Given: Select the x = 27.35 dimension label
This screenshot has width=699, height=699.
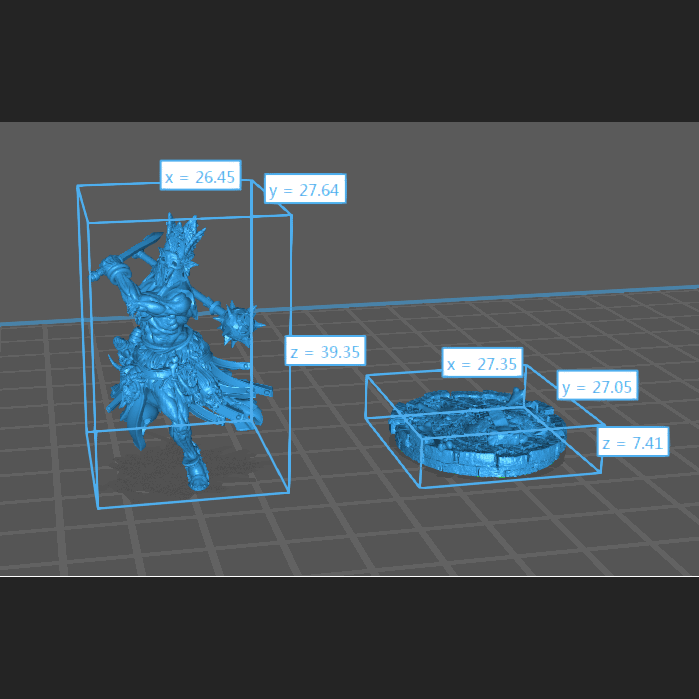Looking at the screenshot, I should (482, 364).
